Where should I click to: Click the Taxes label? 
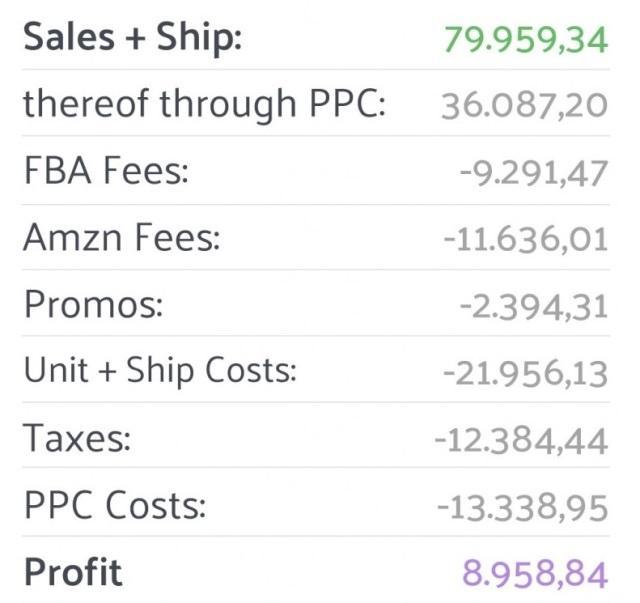coord(77,438)
